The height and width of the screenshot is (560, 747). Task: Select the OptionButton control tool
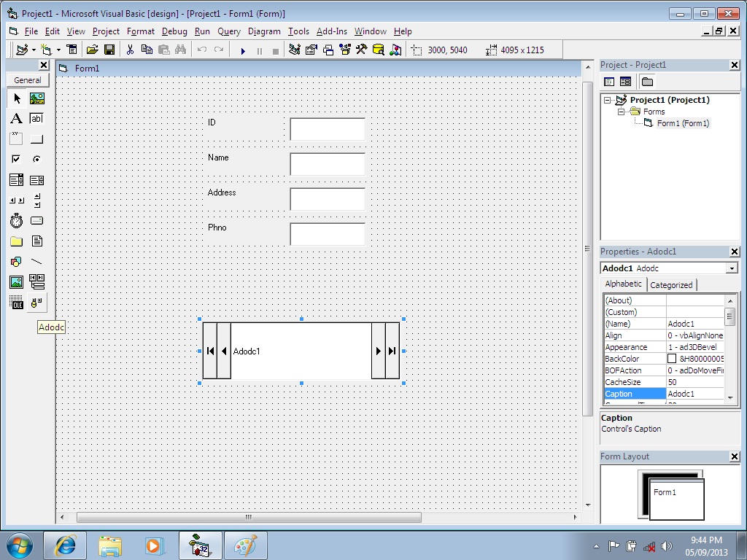(x=36, y=159)
